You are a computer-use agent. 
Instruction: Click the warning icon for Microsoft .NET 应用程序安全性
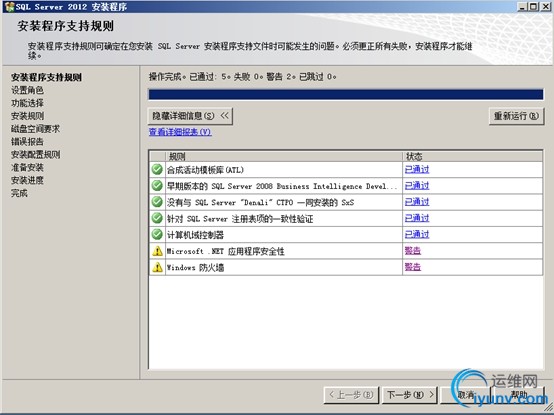pos(157,251)
